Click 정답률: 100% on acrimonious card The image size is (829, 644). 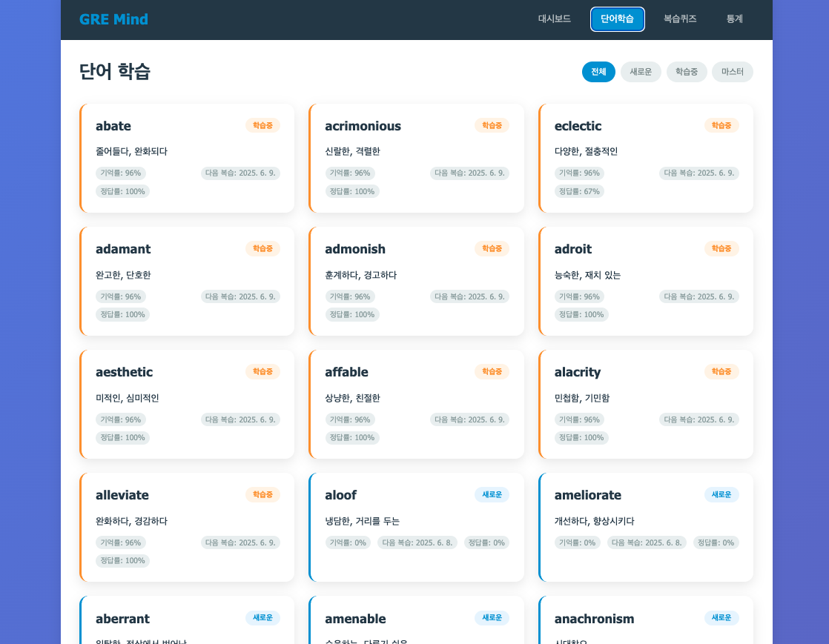[x=352, y=191]
